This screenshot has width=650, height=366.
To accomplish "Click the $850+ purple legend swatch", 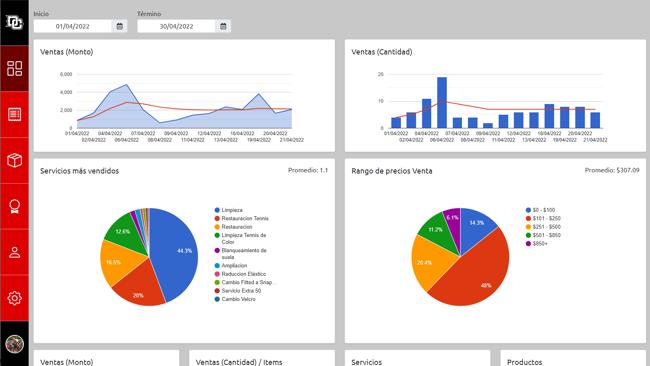I will pos(528,244).
